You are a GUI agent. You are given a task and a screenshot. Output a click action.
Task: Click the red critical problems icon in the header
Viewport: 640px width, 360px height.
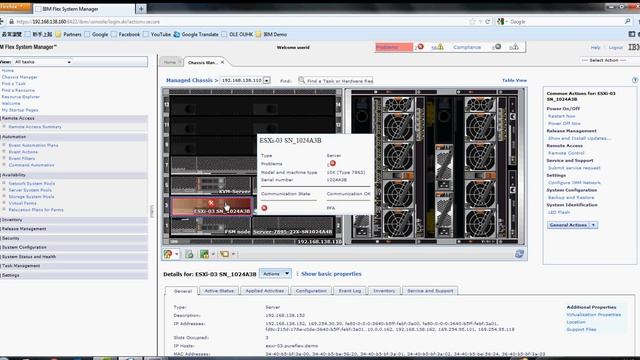[x=420, y=47]
